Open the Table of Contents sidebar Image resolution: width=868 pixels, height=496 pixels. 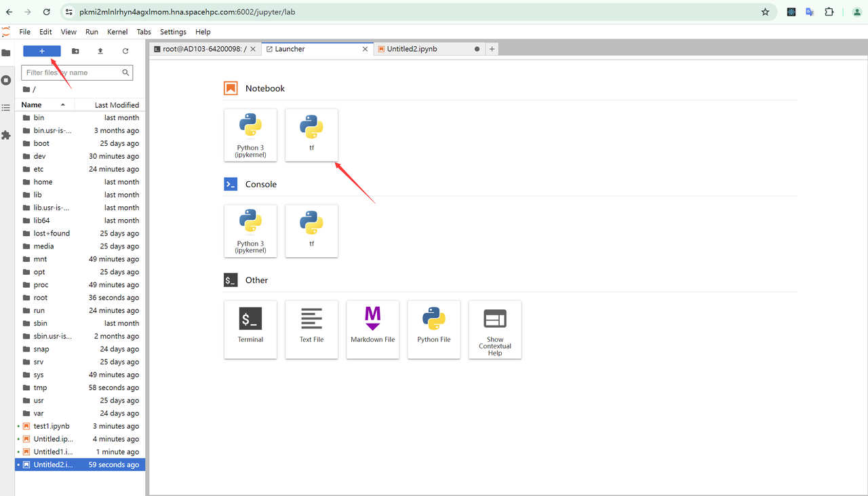(x=6, y=107)
